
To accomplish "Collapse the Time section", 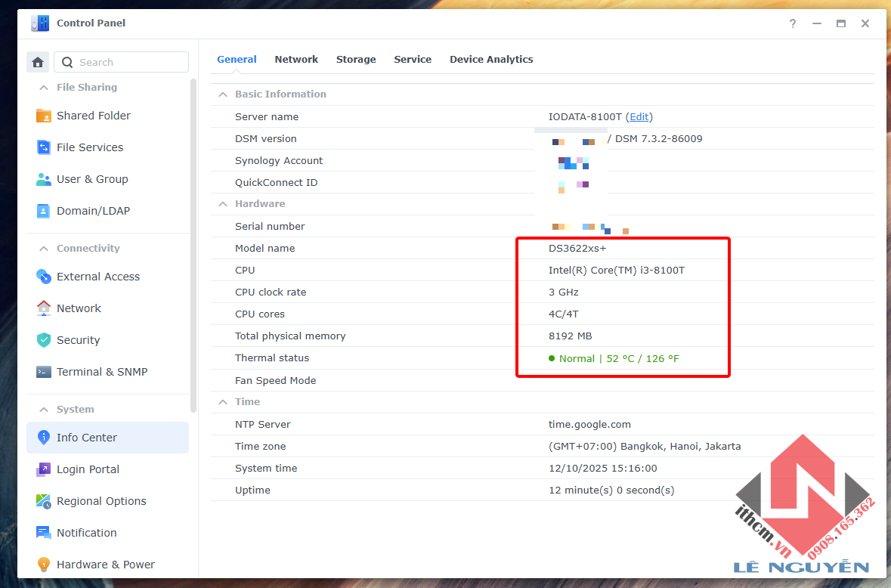I will (222, 401).
